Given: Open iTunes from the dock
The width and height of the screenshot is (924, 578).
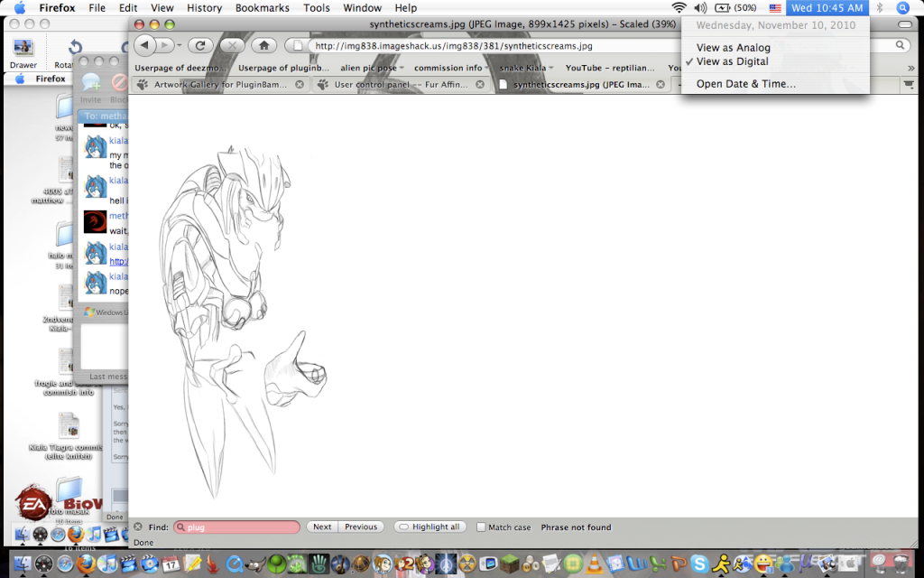Looking at the screenshot, I should (106, 564).
